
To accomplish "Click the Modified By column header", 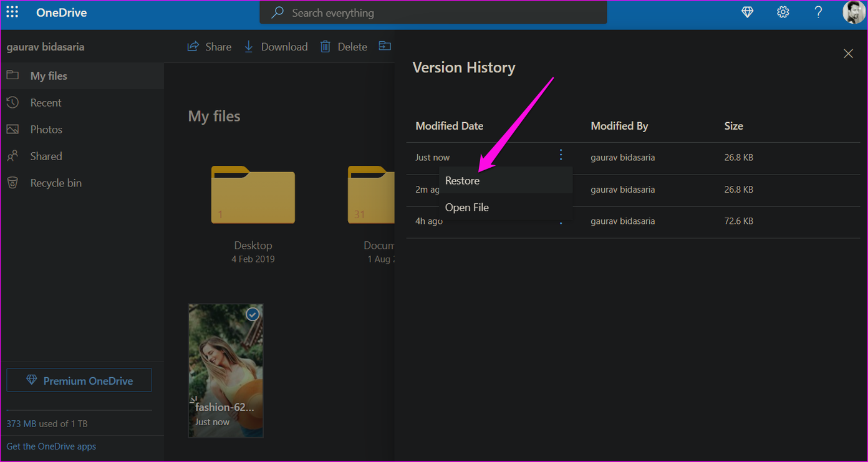I will [x=619, y=126].
